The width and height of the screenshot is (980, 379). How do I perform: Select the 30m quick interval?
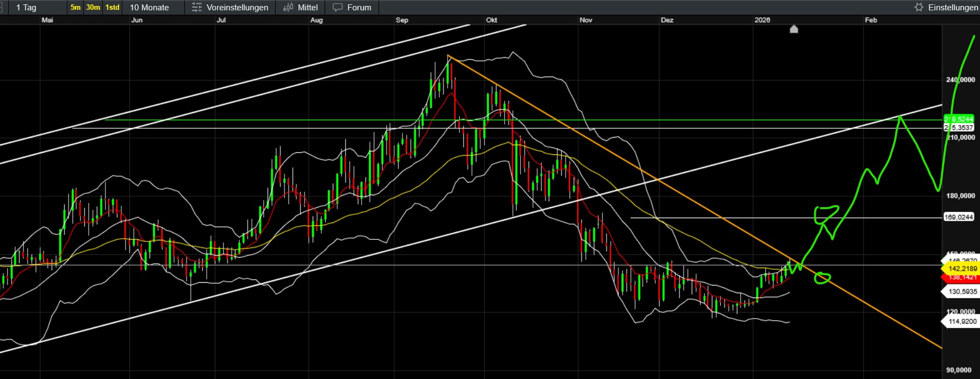click(93, 8)
